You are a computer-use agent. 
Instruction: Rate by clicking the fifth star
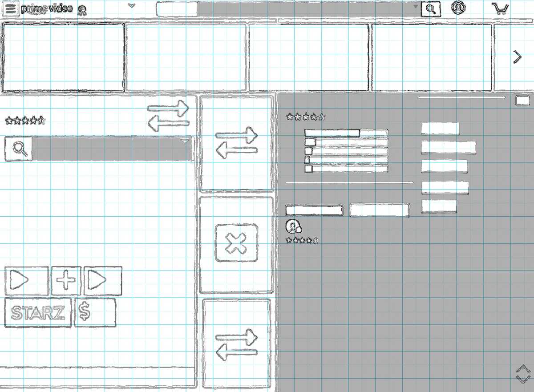[43, 119]
